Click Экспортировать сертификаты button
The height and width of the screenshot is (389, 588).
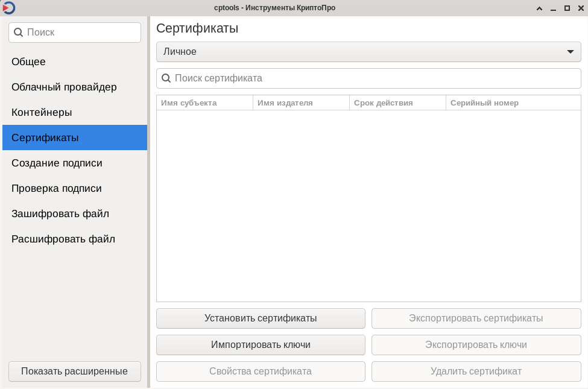[476, 318]
